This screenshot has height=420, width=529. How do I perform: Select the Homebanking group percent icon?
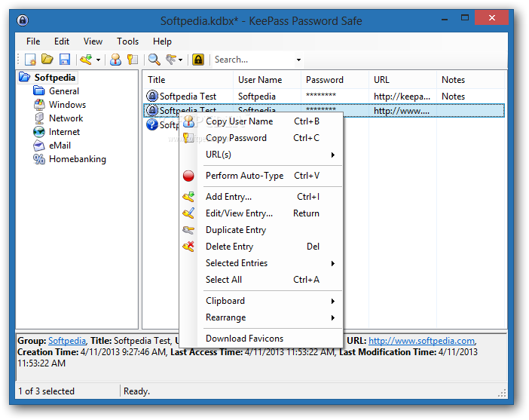[x=39, y=159]
